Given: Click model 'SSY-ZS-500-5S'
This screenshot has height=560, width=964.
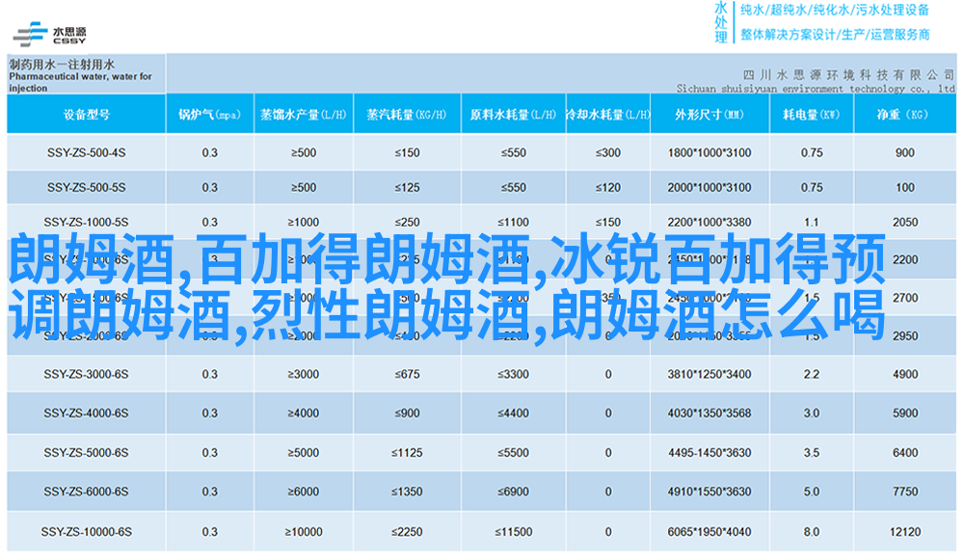Looking at the screenshot, I should [x=86, y=188].
